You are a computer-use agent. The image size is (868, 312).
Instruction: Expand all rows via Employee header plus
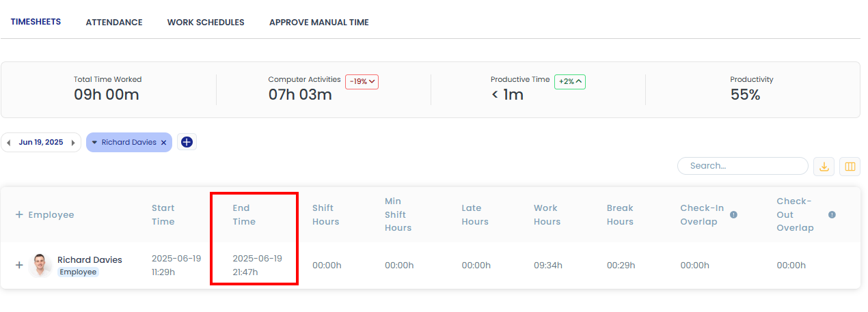click(x=19, y=214)
